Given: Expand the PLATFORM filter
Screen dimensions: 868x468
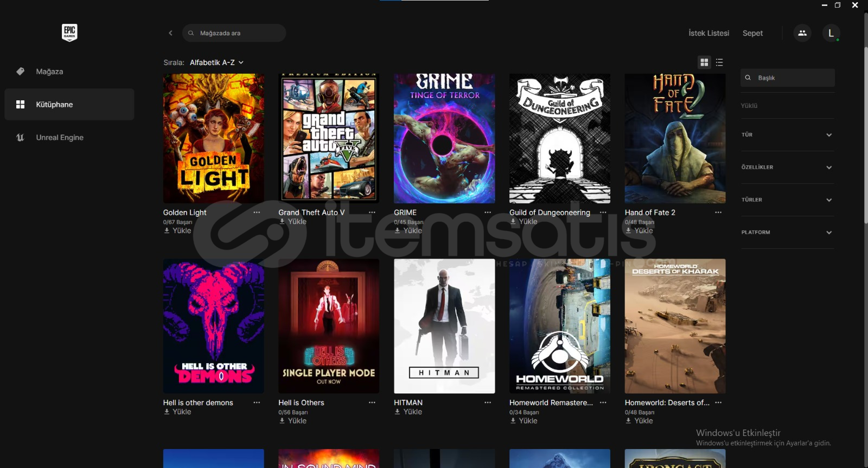Looking at the screenshot, I should click(787, 232).
